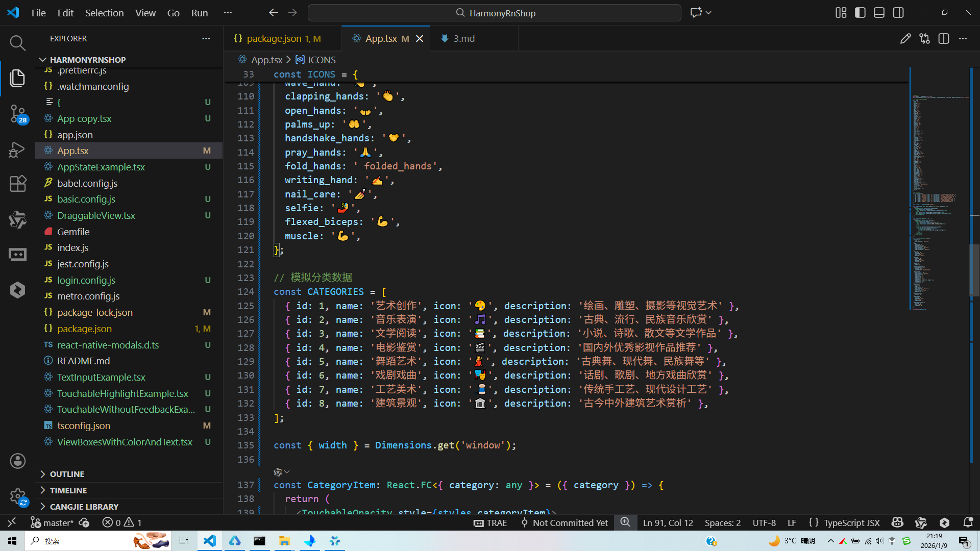980x551 pixels.
Task: Open notifications bell in status bar
Action: (x=968, y=522)
